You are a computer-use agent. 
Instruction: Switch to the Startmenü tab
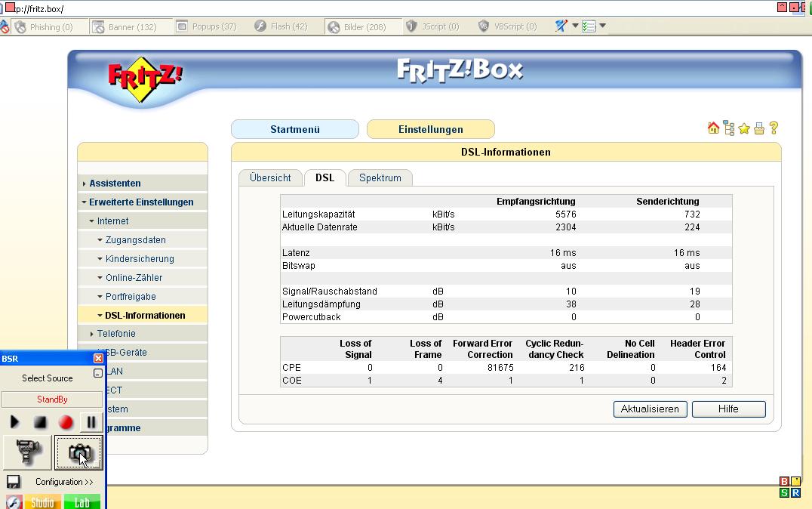(x=294, y=129)
